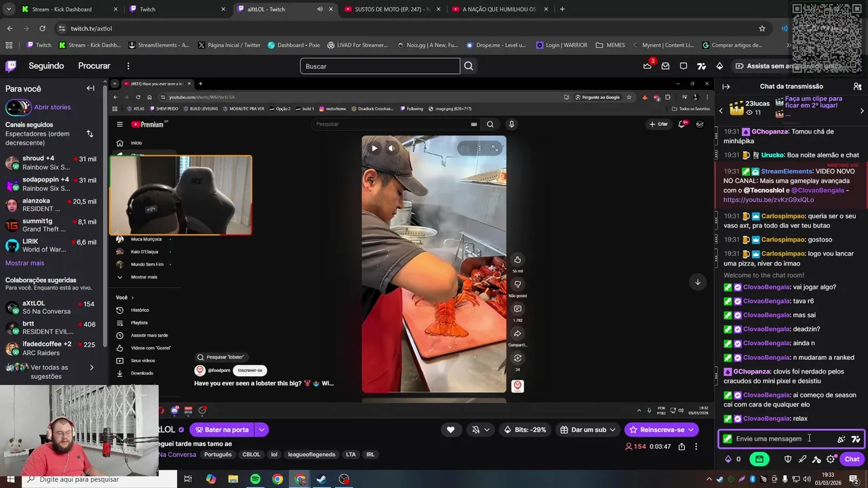The image size is (868, 488).
Task: Expand Dar um sub dropdown
Action: 612,430
